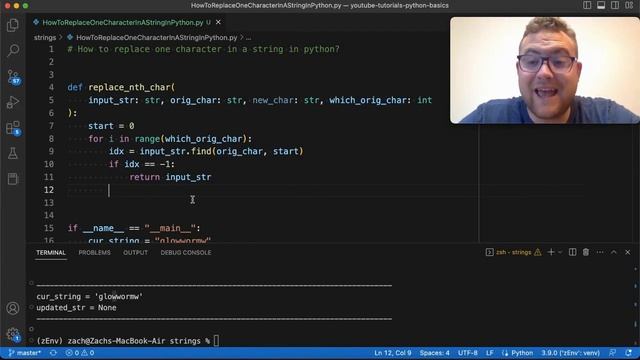The height and width of the screenshot is (360, 640).
Task: Toggle secondary side bar layout icon
Action: (x=615, y=5)
